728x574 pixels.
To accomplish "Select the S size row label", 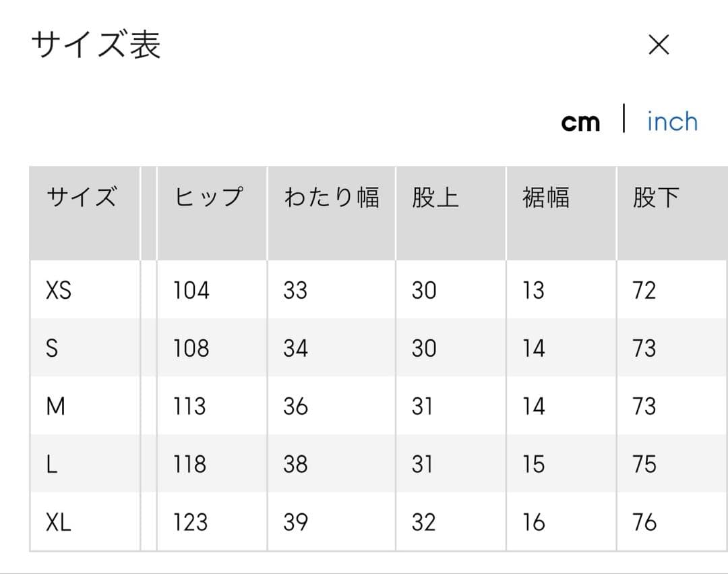I will 52,349.
